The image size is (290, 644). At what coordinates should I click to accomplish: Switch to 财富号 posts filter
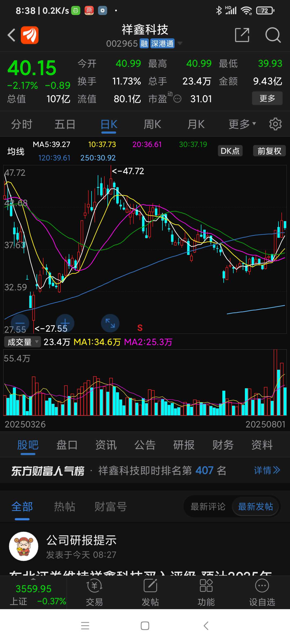[111, 507]
